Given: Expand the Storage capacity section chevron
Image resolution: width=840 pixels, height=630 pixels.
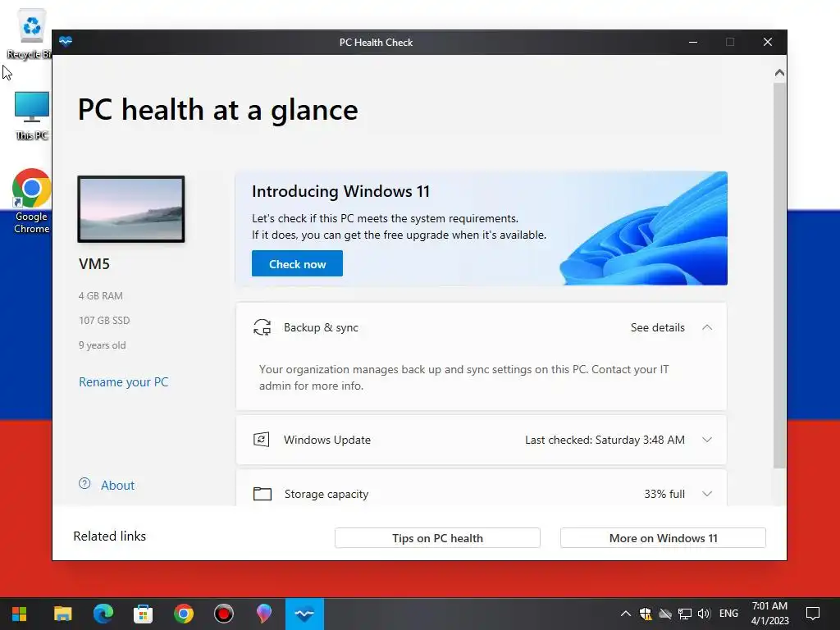Looking at the screenshot, I should point(707,493).
